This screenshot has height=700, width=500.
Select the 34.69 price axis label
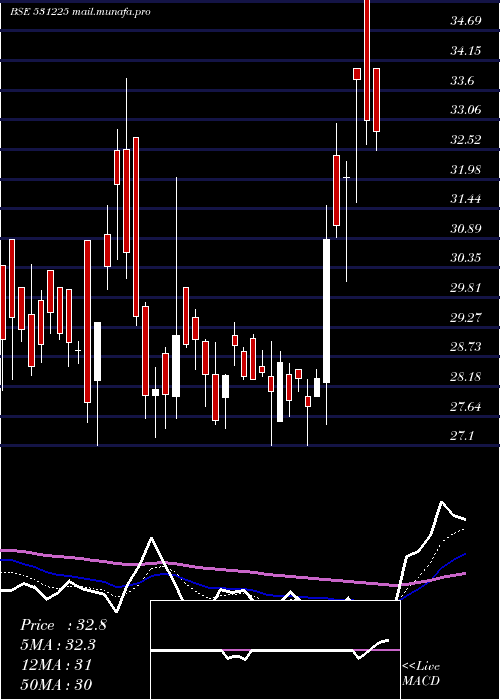tap(466, 21)
